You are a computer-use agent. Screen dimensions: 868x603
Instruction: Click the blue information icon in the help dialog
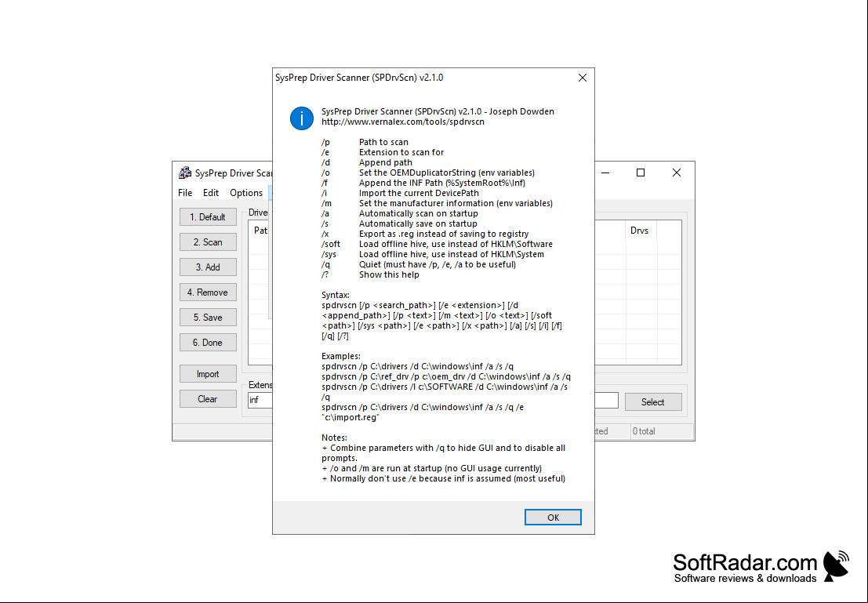[x=302, y=118]
